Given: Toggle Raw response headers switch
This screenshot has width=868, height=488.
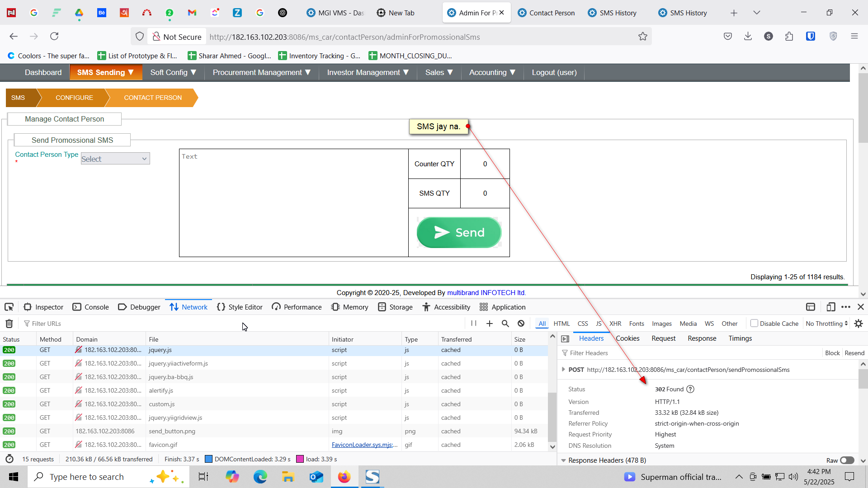Looking at the screenshot, I should click(x=847, y=460).
